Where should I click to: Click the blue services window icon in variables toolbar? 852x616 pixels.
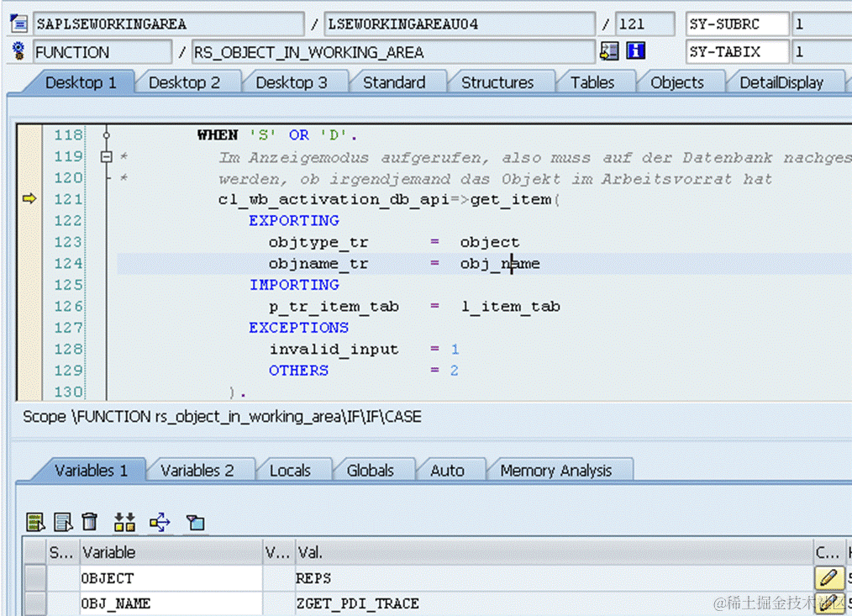[x=195, y=523]
